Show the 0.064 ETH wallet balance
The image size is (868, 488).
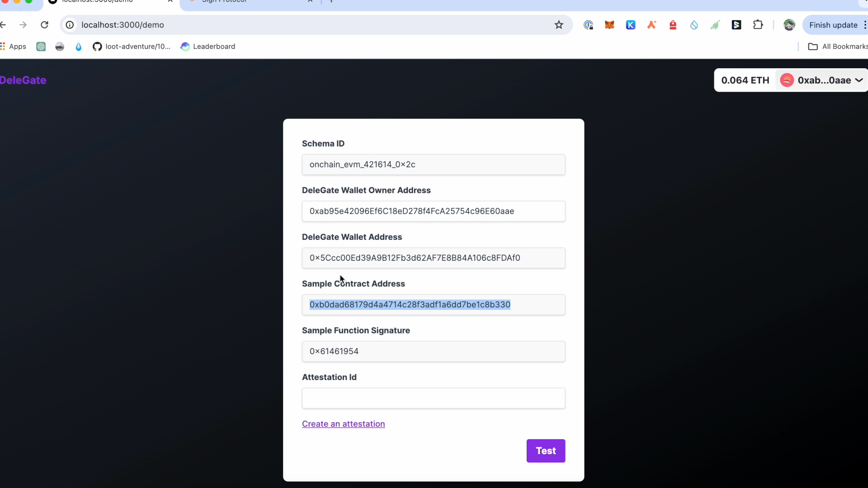[x=745, y=80]
